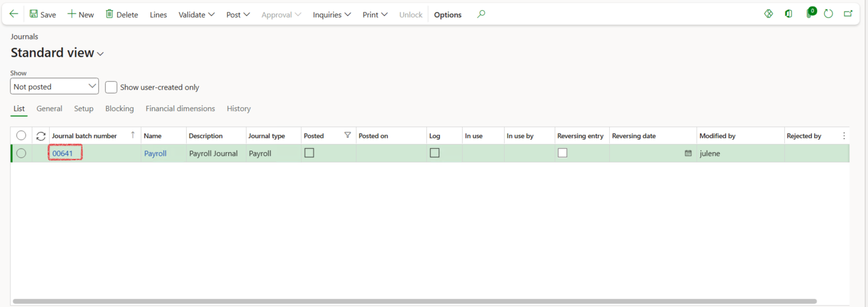Select the row radio button for 00641
The height and width of the screenshot is (307, 868).
click(x=21, y=153)
